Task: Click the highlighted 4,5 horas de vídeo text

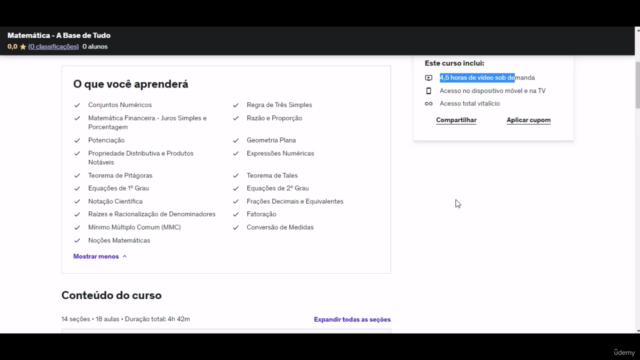Action: point(477,78)
